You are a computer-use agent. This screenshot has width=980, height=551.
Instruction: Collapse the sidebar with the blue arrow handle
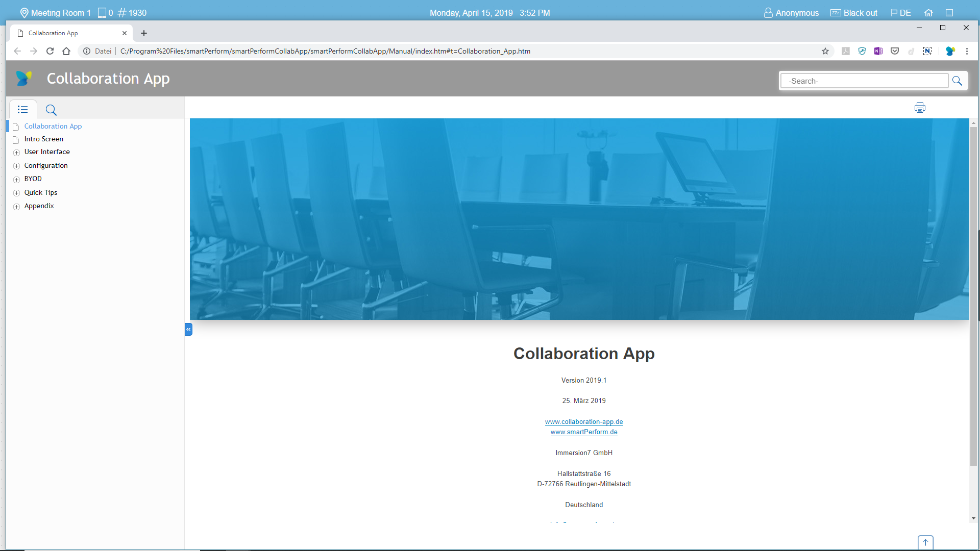point(188,329)
